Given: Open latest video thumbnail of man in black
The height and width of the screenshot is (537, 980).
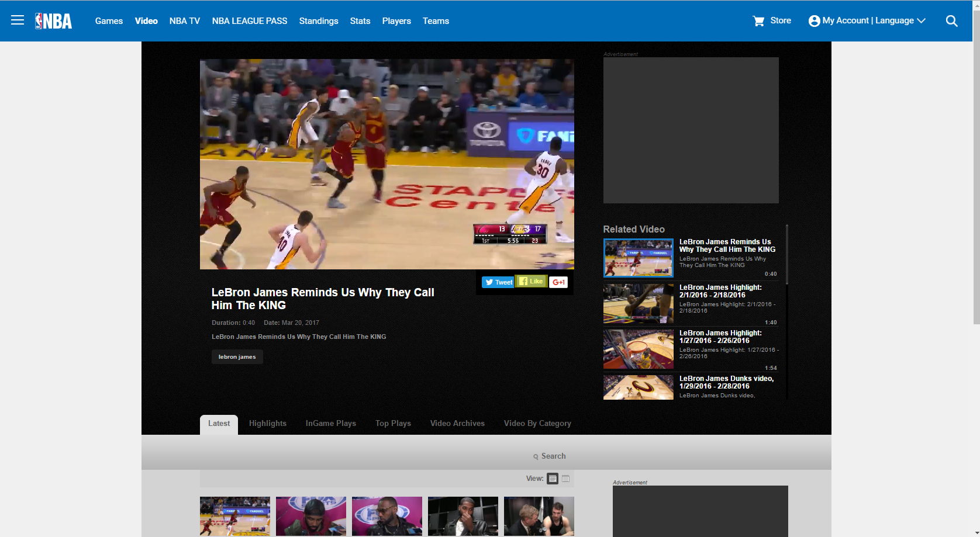Looking at the screenshot, I should click(463, 517).
